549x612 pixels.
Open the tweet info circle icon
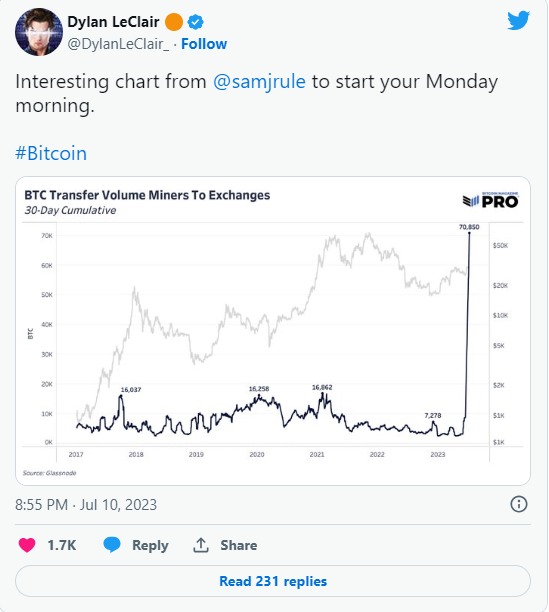pyautogui.click(x=519, y=504)
